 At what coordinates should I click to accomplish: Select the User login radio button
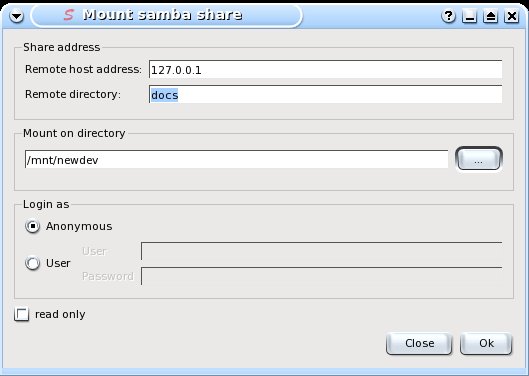32,263
